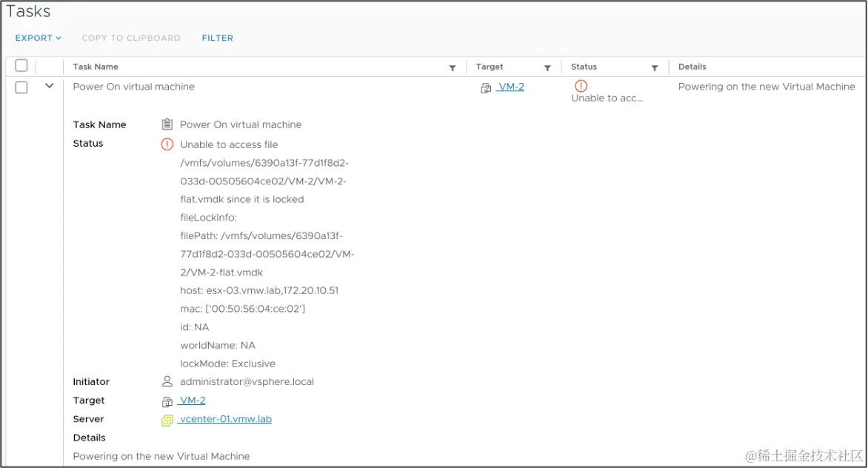Viewport: 868px width, 468px height.
Task: Click 'flat.vmdk since it is locked' line
Action: point(242,199)
